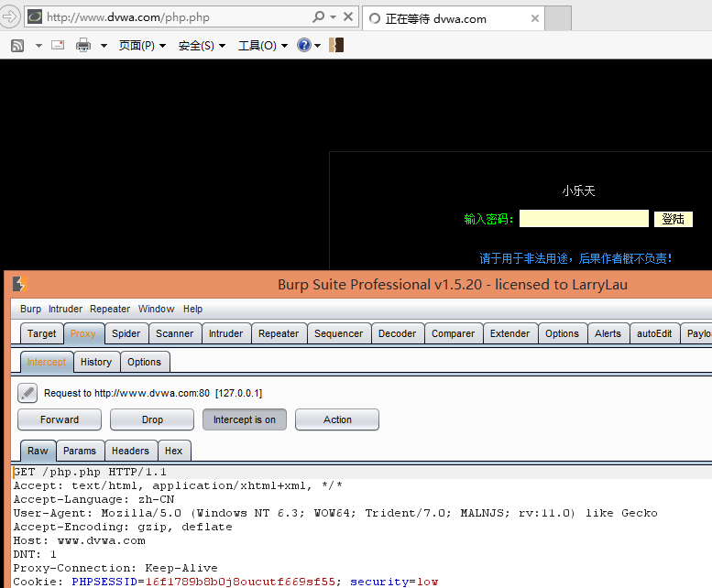The height and width of the screenshot is (588, 712).
Task: Click the blue help question mark icon
Action: coord(304,45)
